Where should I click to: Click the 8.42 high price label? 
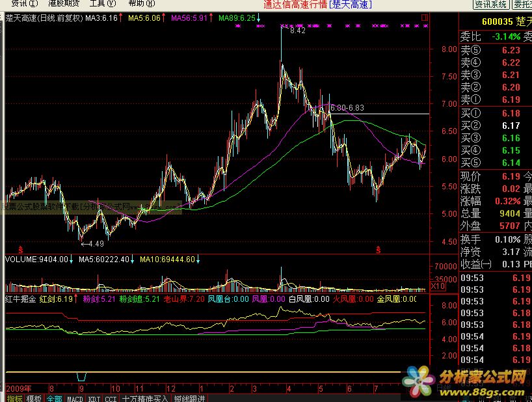[298, 31]
